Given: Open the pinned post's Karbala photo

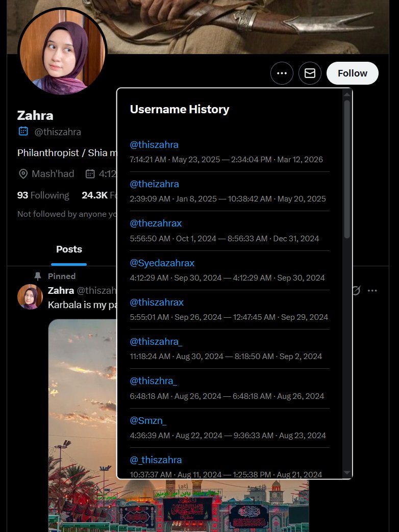Looking at the screenshot, I should tap(82, 425).
